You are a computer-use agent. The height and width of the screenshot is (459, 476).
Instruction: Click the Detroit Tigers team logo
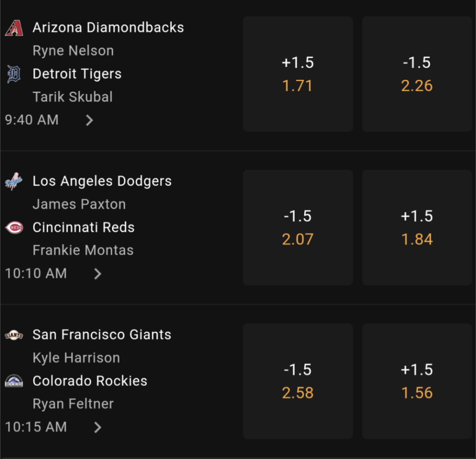[14, 74]
